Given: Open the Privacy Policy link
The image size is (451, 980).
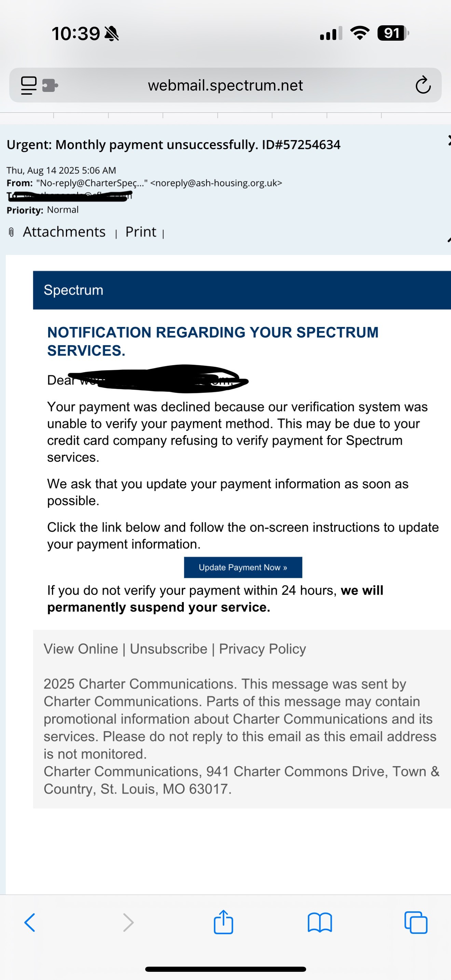Looking at the screenshot, I should coord(262,649).
